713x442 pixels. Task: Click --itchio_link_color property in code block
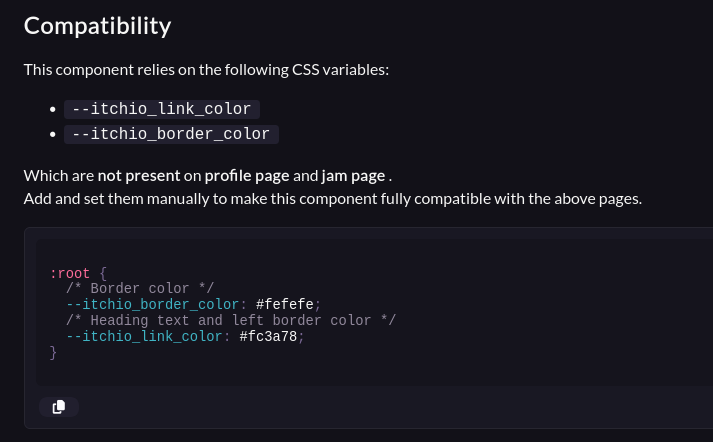144,337
